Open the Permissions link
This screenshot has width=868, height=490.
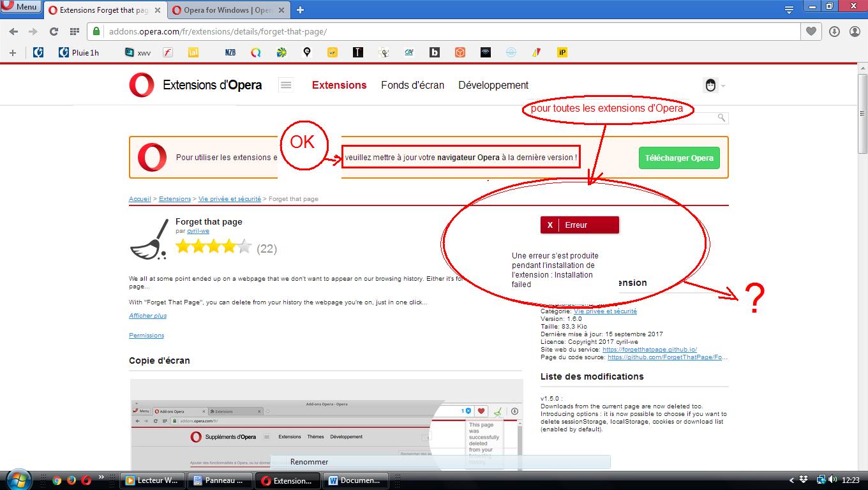[x=146, y=335]
